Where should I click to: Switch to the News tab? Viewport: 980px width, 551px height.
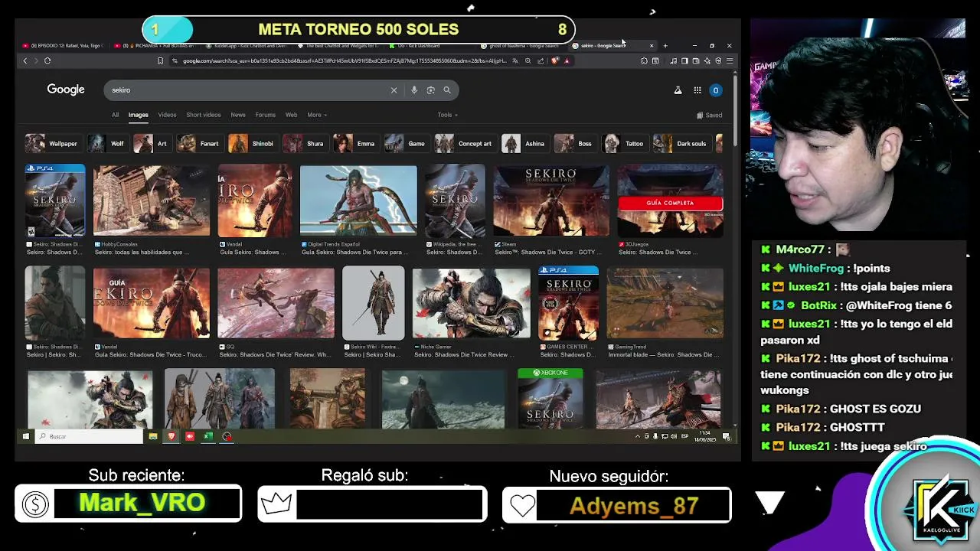pyautogui.click(x=238, y=115)
